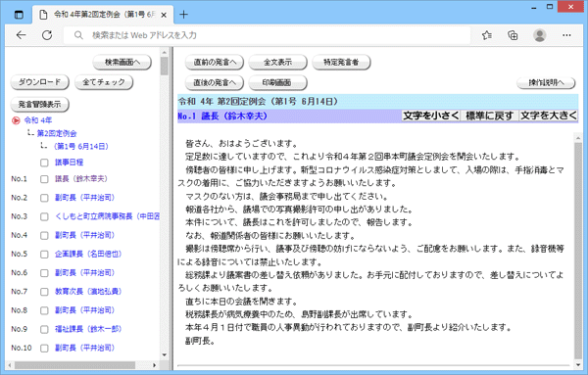Reset text size with 標準に戻す
Viewport: 588px width, 375px height.
click(x=489, y=116)
